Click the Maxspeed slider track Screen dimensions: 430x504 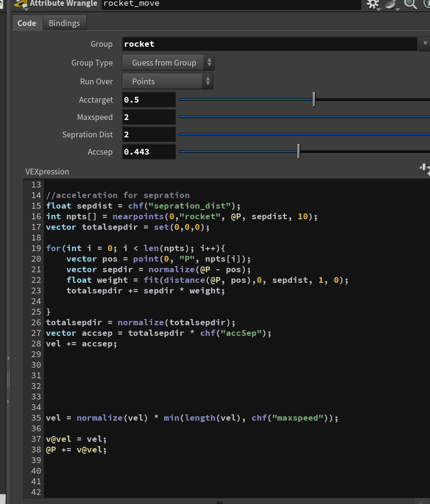[x=304, y=117]
